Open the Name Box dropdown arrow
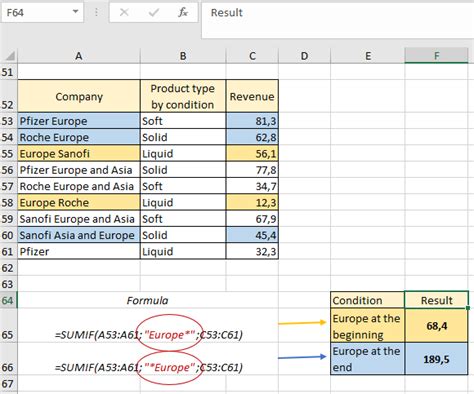This screenshot has height=394, width=474. pos(76,12)
